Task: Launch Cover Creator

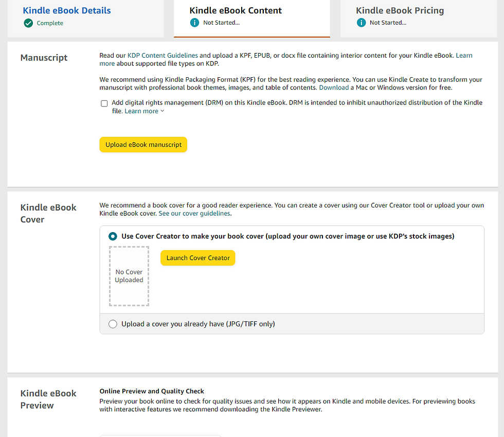Action: (x=197, y=257)
